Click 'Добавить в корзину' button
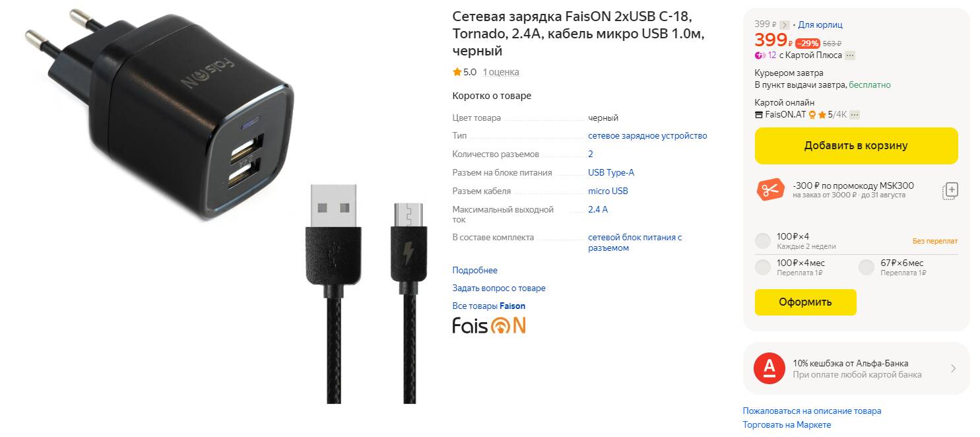 point(856,146)
